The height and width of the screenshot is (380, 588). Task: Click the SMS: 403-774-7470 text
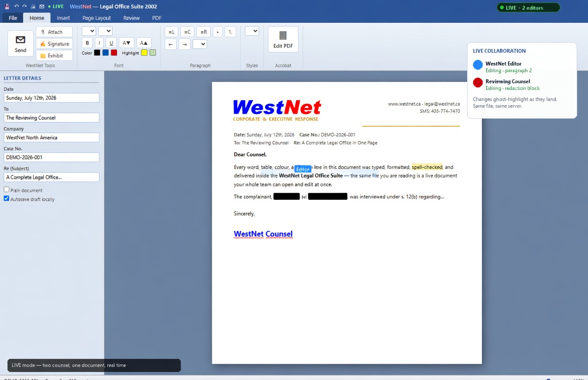pos(440,111)
